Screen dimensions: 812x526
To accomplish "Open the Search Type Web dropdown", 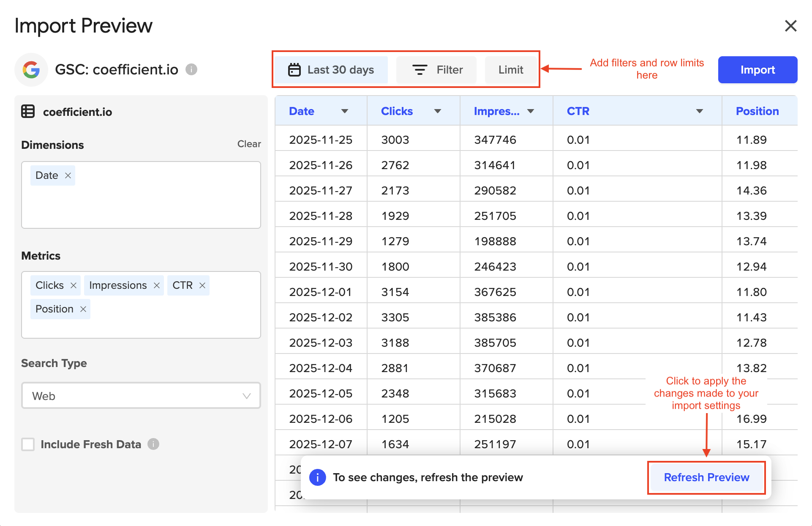I will (141, 396).
